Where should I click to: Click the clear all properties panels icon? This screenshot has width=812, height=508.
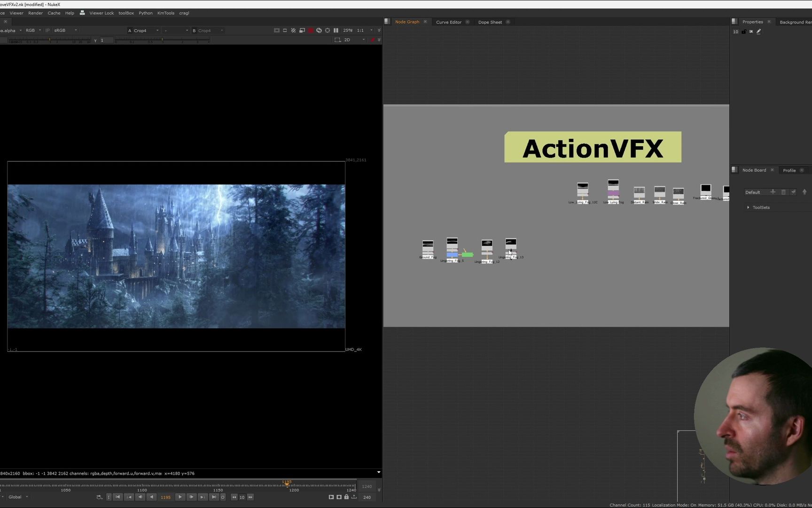click(x=751, y=32)
